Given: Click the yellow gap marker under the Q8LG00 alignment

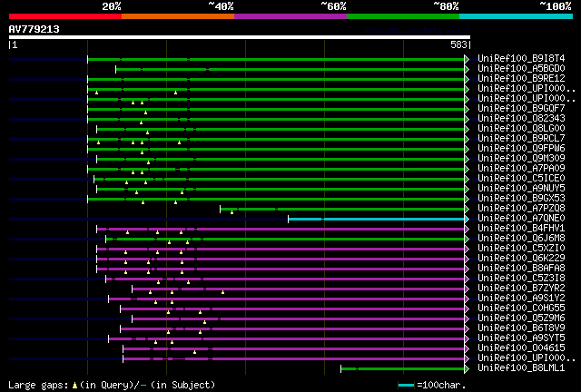Looking at the screenshot, I should 147,132.
